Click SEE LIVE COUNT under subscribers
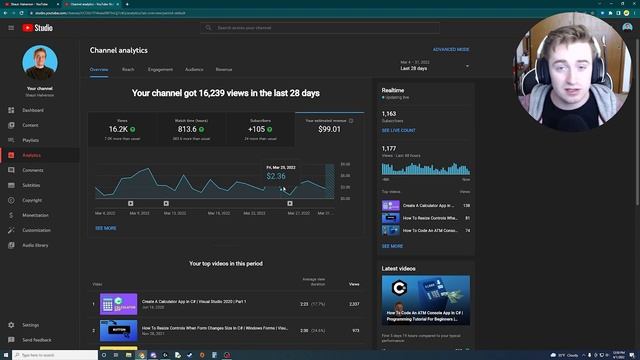 [x=398, y=131]
